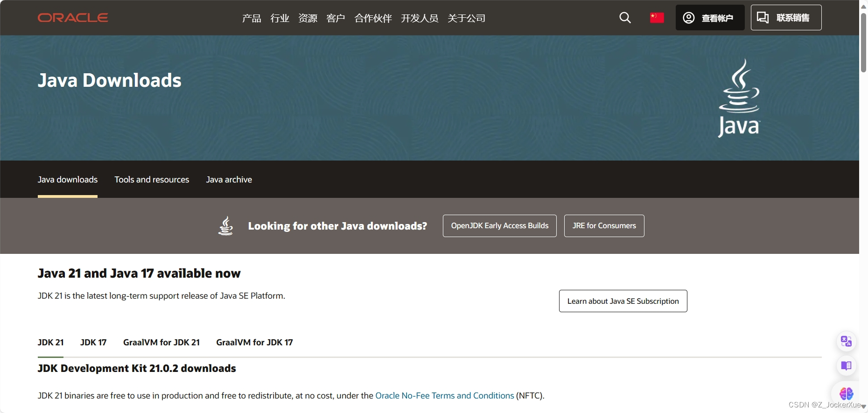
Task: Click the small Java cup icon in gray bar
Action: point(226,225)
